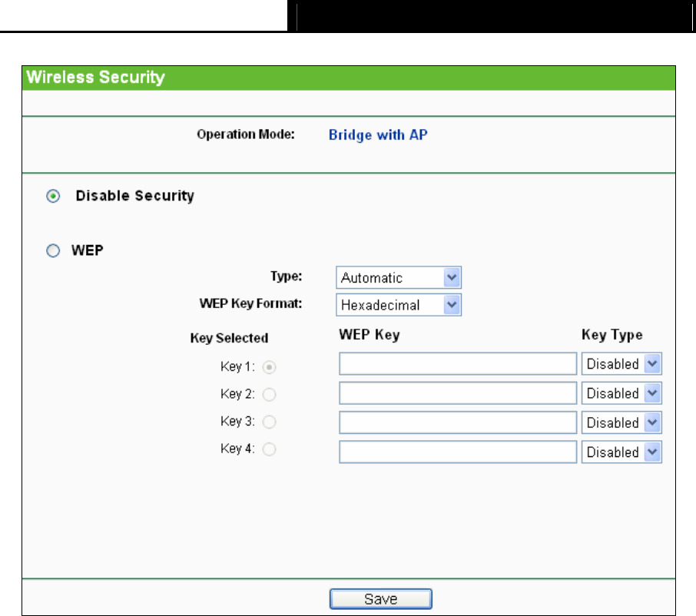Click the Save button
Viewport: 696px width, 616px height.
381,599
